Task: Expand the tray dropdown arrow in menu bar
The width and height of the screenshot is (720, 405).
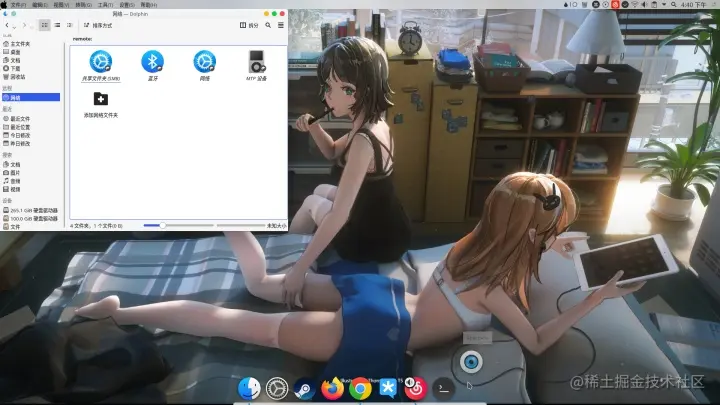Action: pyautogui.click(x=664, y=4)
